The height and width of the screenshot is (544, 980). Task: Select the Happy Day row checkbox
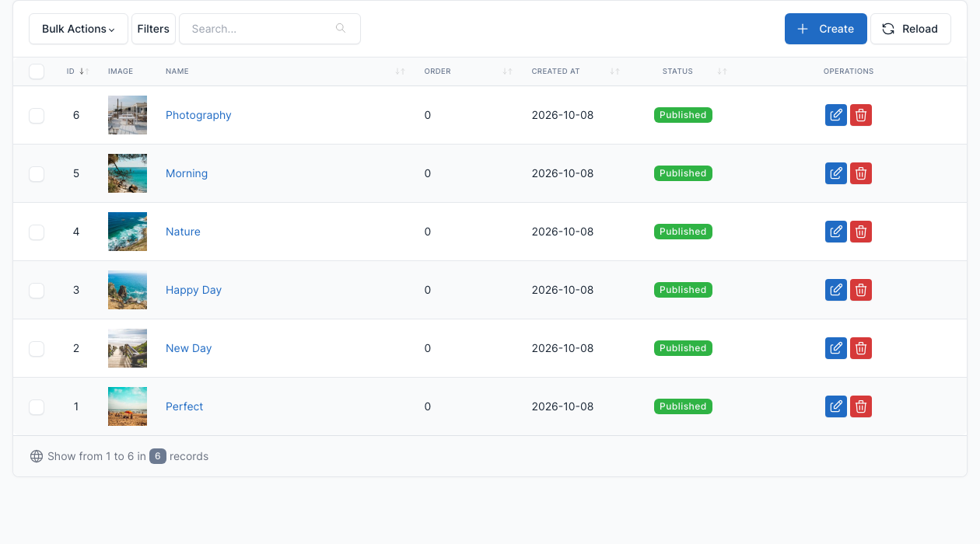[37, 291]
